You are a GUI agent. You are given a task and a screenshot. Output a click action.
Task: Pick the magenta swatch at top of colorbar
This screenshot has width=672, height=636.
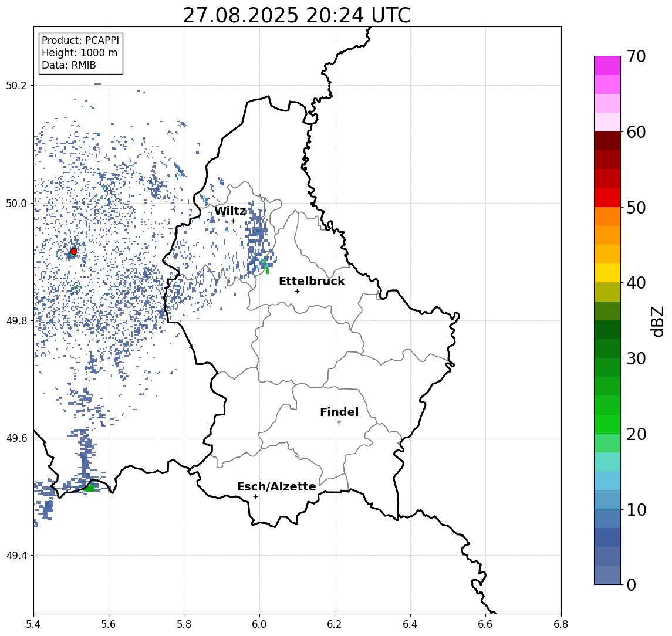pyautogui.click(x=607, y=66)
